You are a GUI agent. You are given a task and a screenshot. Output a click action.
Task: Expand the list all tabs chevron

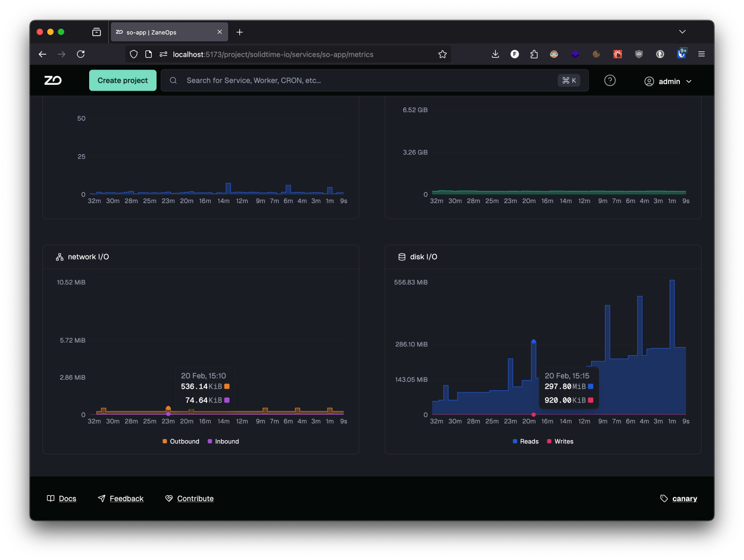[682, 32]
